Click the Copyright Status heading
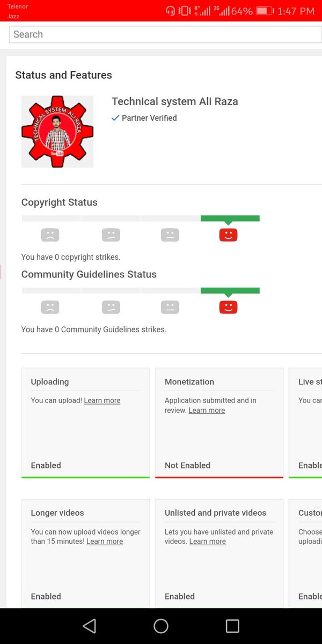 [60, 202]
